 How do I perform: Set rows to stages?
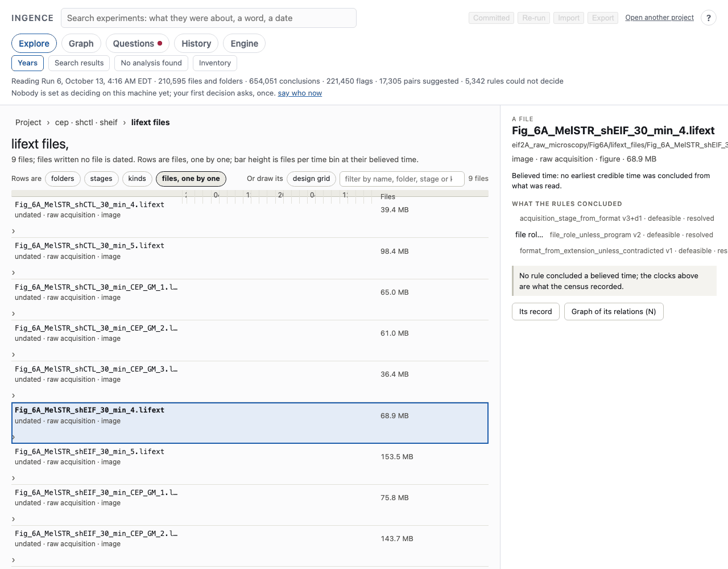pos(101,179)
